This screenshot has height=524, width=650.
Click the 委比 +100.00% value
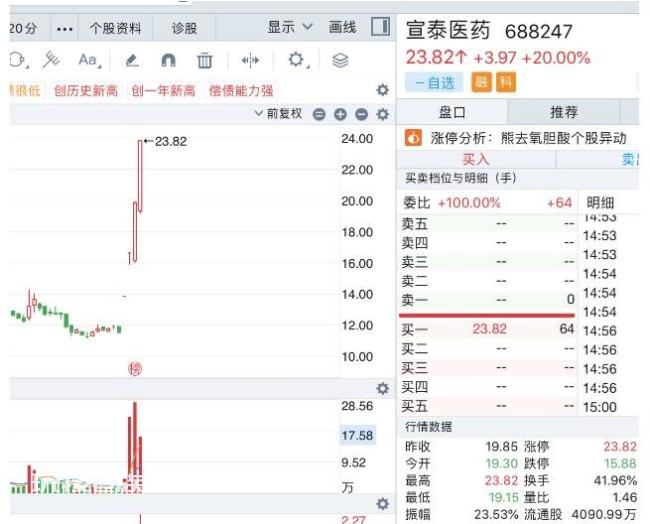(469, 203)
